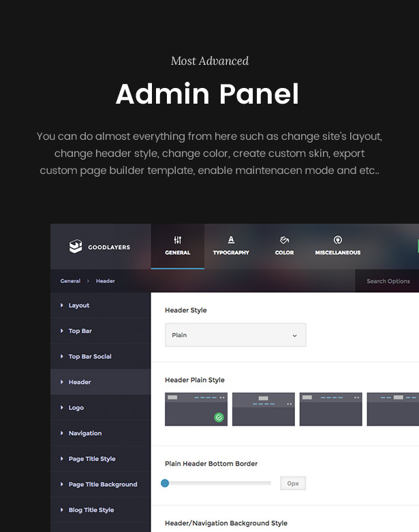Click the GoodLayers logo icon
The width and height of the screenshot is (419, 532).
pos(76,247)
